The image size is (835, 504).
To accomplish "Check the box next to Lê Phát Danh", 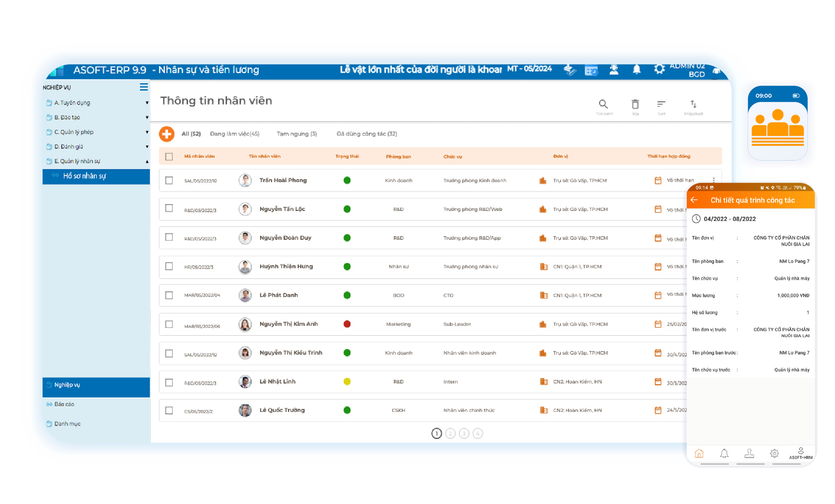I will coord(169,295).
